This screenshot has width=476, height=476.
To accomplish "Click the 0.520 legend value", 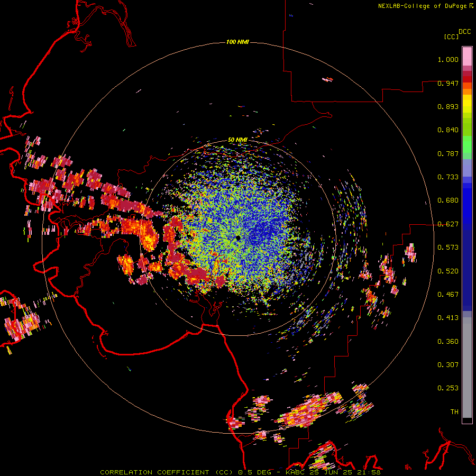I will click(x=448, y=271).
